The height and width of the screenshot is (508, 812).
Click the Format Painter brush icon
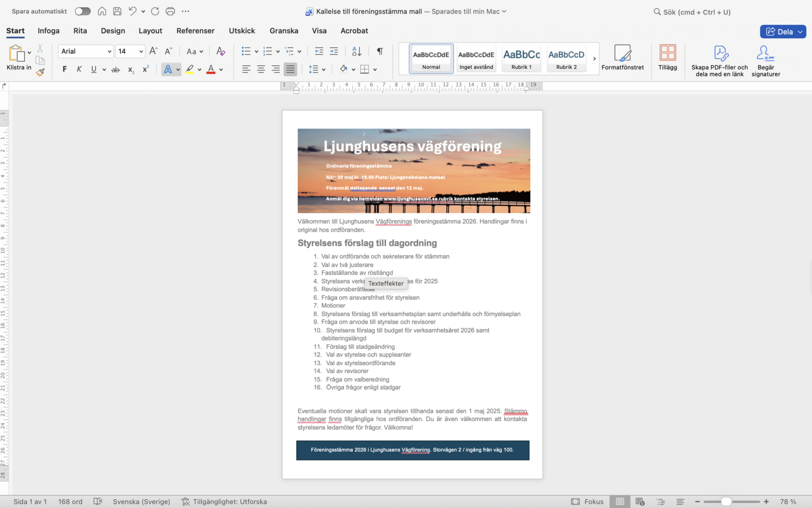pyautogui.click(x=40, y=72)
